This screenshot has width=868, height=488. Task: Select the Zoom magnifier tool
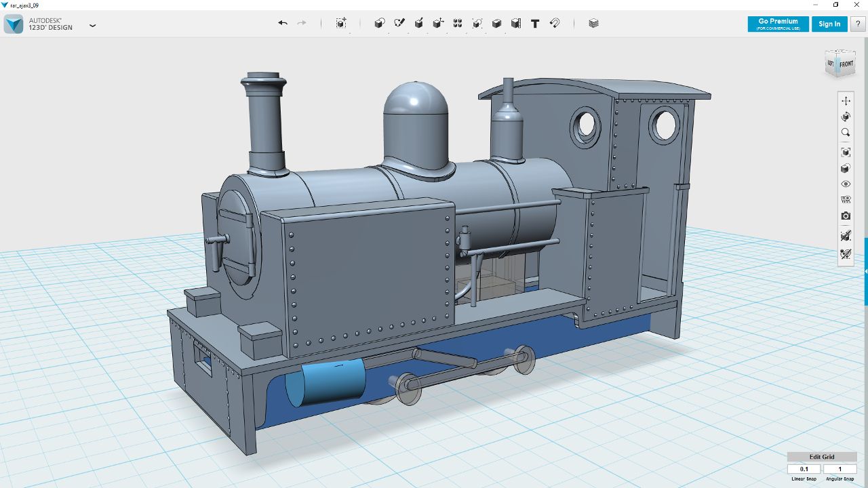pyautogui.click(x=846, y=133)
